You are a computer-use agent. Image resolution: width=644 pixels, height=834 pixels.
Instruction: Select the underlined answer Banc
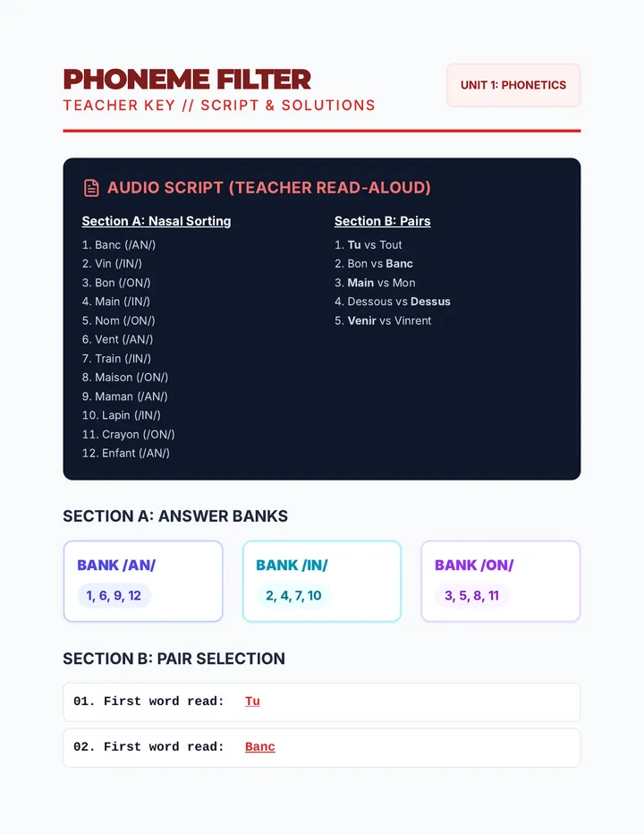[260, 747]
